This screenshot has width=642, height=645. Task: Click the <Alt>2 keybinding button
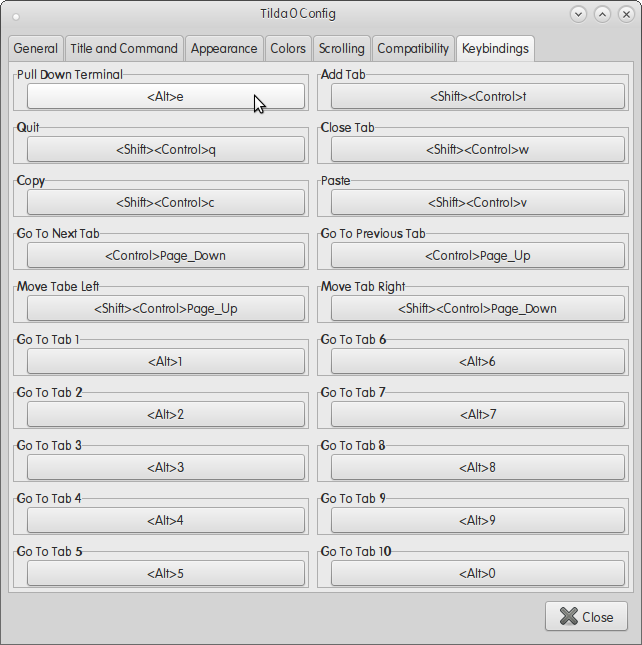(166, 414)
